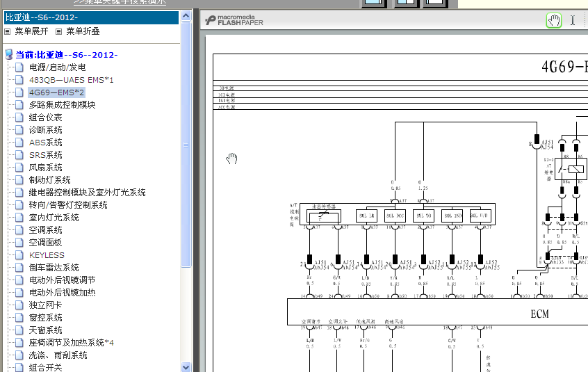The image size is (588, 372).
Task: Open the 独立网卡 entry
Action: 45,305
